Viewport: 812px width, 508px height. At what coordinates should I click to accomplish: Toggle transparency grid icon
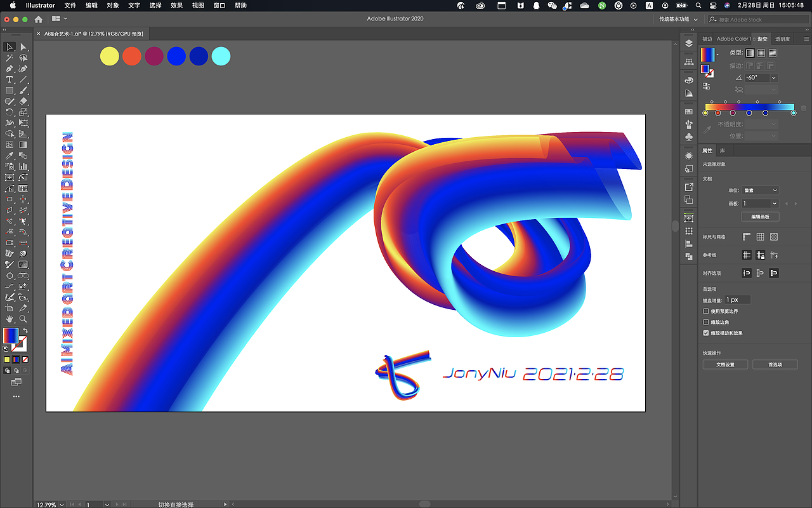coord(774,237)
